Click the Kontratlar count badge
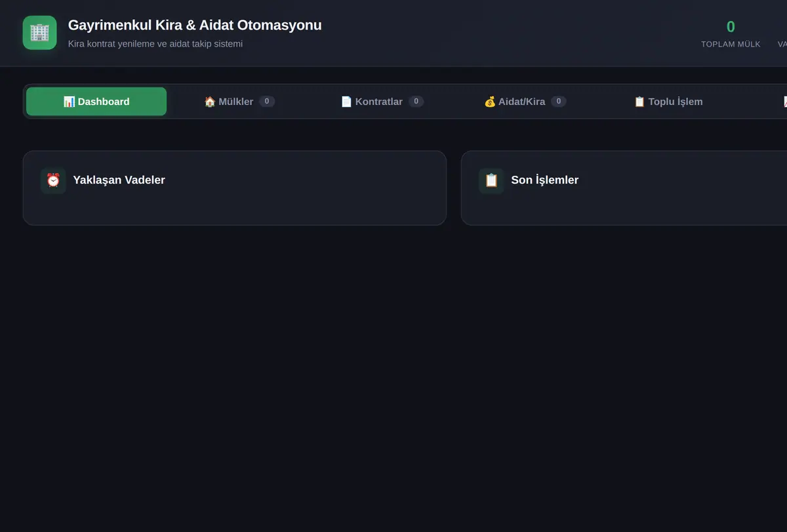The width and height of the screenshot is (787, 532). [416, 102]
